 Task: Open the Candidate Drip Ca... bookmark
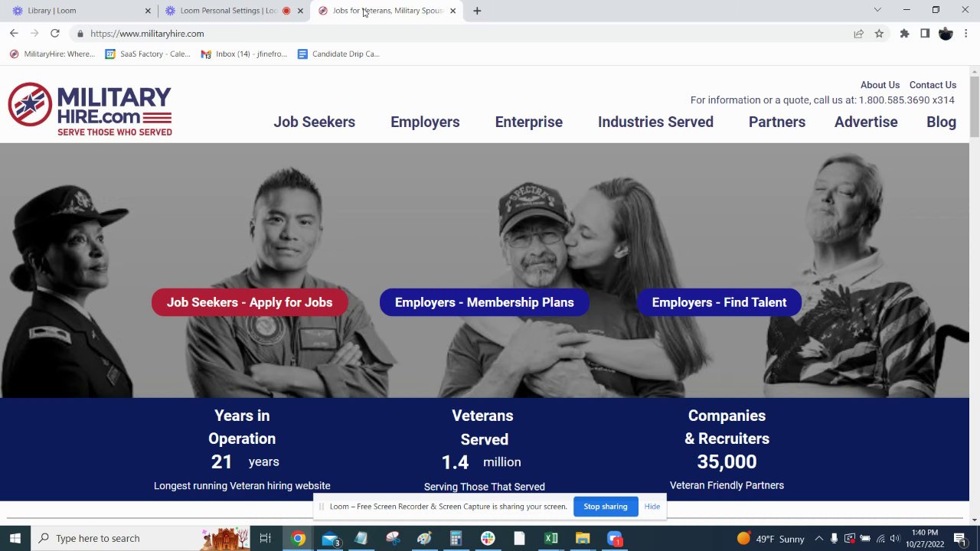[x=338, y=54]
